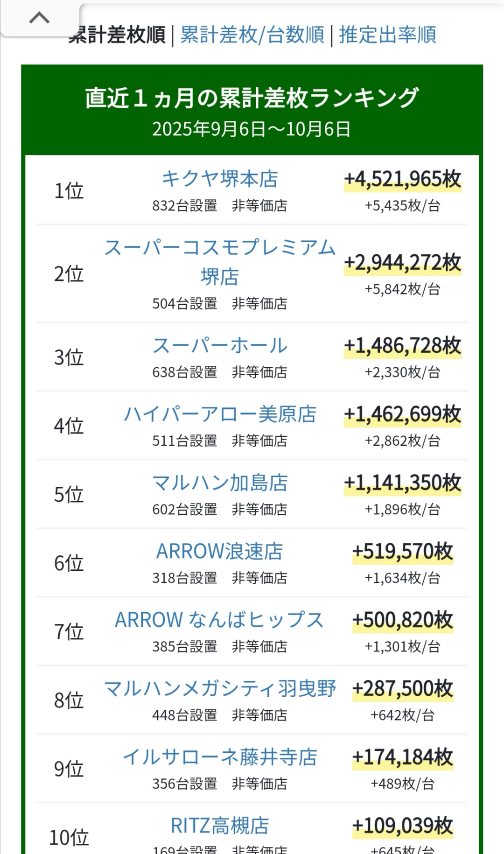The image size is (504, 854).
Task: Open the ARROW浪速店 link
Action: (x=220, y=552)
